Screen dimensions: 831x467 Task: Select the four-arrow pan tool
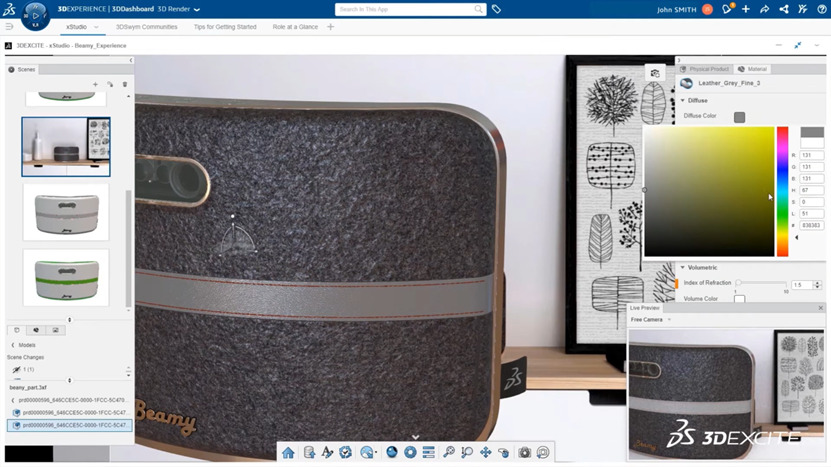[x=485, y=452]
